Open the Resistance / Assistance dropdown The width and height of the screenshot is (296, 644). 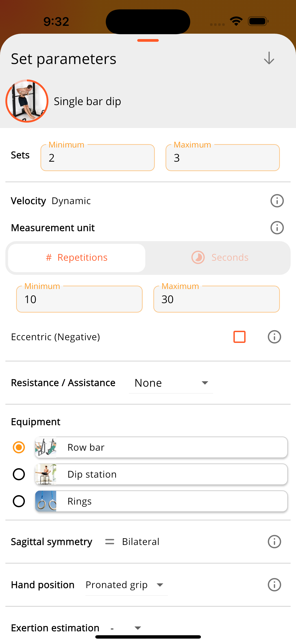click(171, 383)
